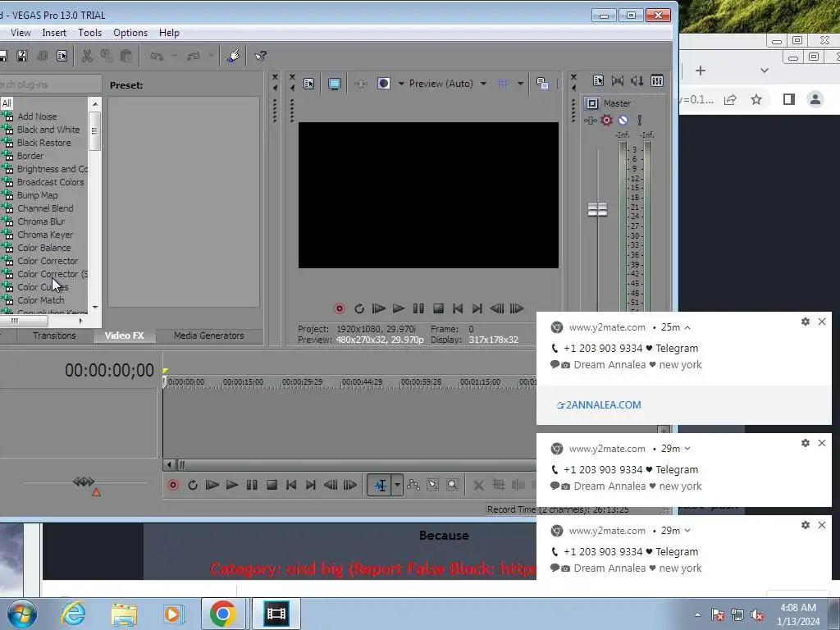Open the 2ANNALEA.COM notification link
This screenshot has width=840, height=630.
point(599,405)
